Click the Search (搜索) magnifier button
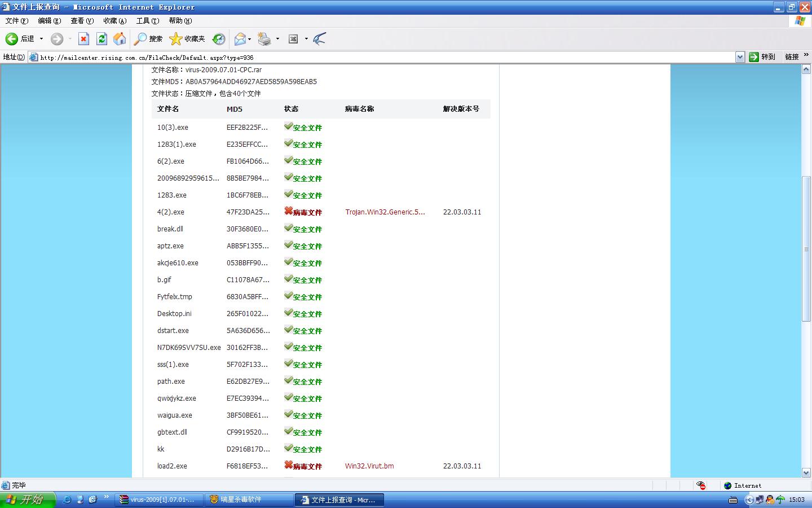The image size is (812, 508). pyautogui.click(x=148, y=39)
